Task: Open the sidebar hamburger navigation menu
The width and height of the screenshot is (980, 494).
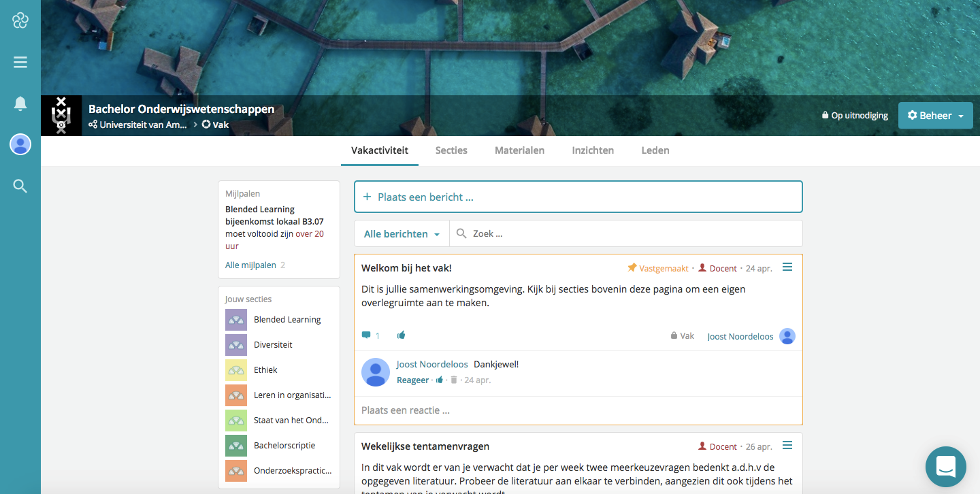Action: (x=20, y=61)
